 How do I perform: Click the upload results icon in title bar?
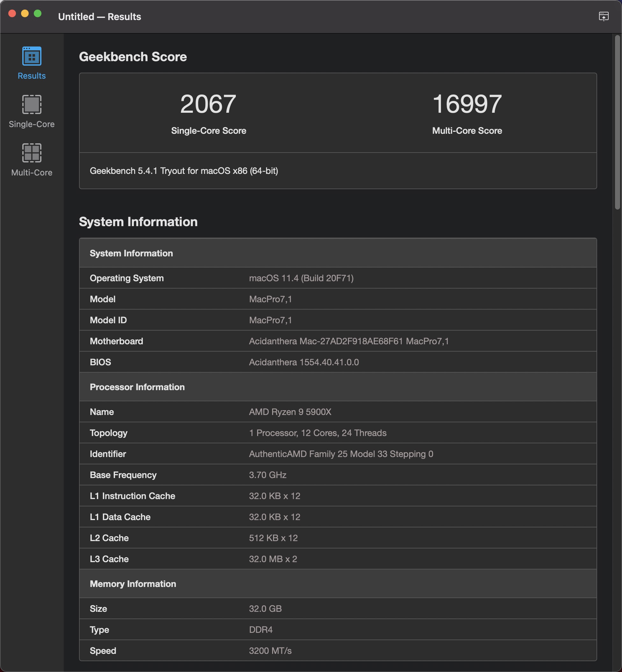pos(604,16)
